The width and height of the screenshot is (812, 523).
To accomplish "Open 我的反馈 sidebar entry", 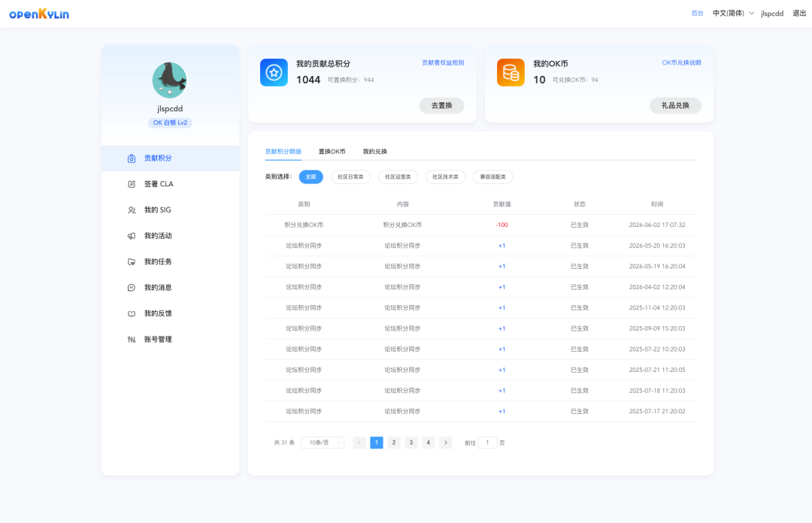I will tap(171, 314).
